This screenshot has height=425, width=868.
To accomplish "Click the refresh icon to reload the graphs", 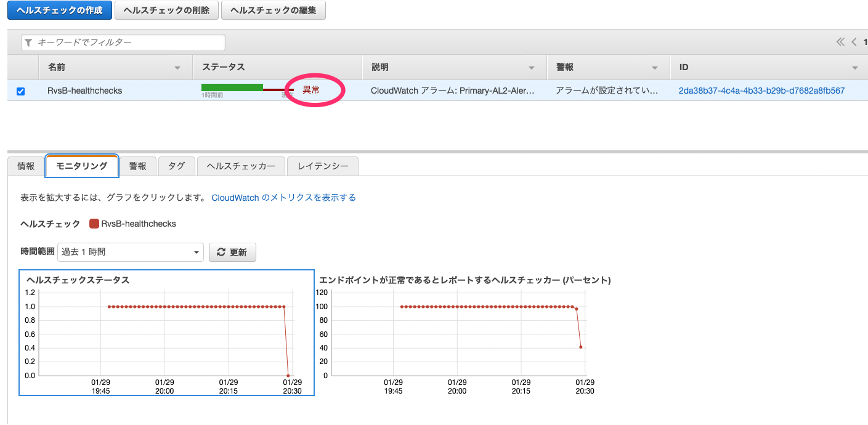I will click(221, 252).
